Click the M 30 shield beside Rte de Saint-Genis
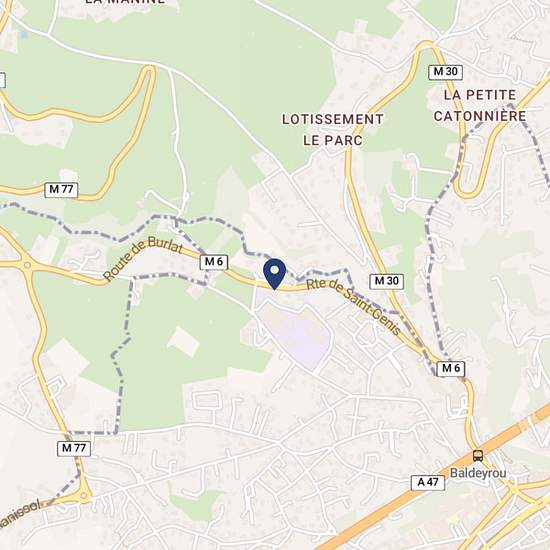The height and width of the screenshot is (550, 550). [387, 281]
